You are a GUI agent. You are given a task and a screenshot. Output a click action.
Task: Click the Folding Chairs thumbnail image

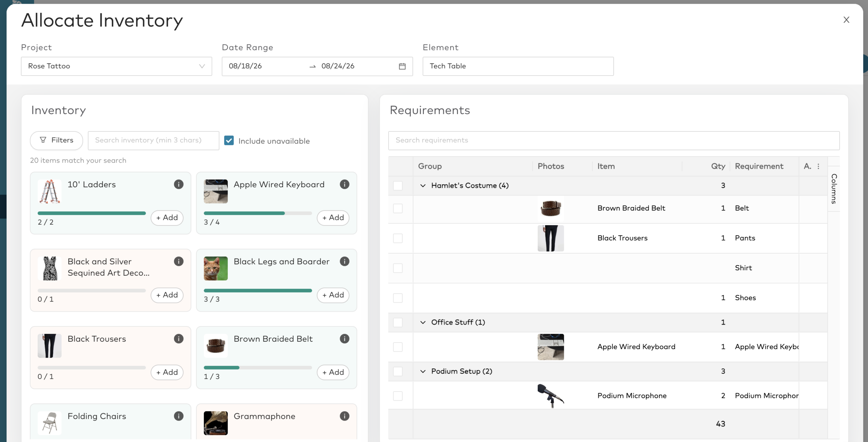click(x=50, y=423)
